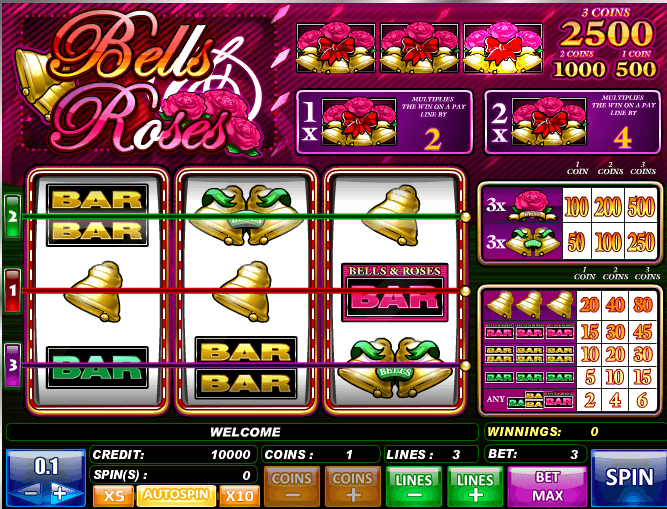Click the double bells symbol on middle reel

point(245,215)
